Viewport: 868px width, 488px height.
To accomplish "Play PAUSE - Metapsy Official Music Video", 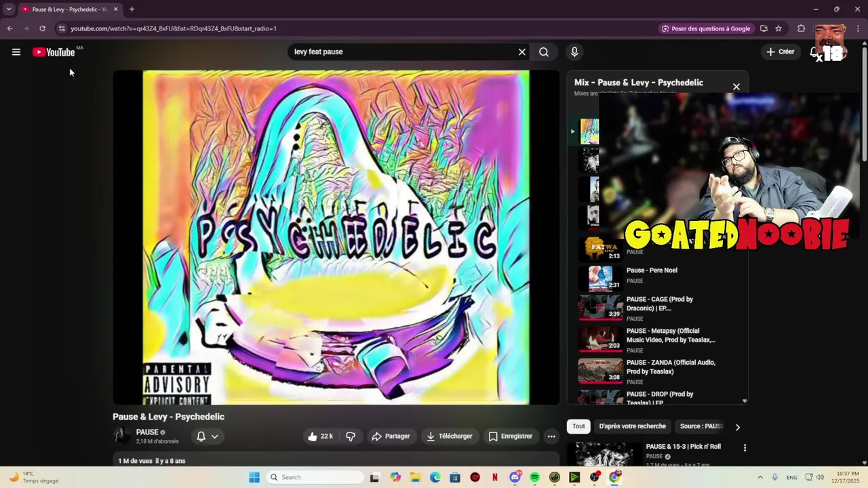I will 671,335.
